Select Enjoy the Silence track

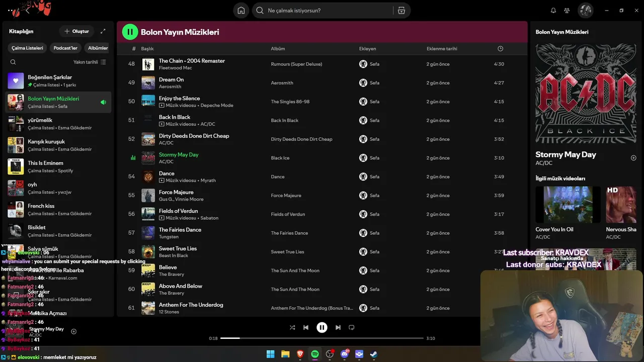pyautogui.click(x=179, y=99)
